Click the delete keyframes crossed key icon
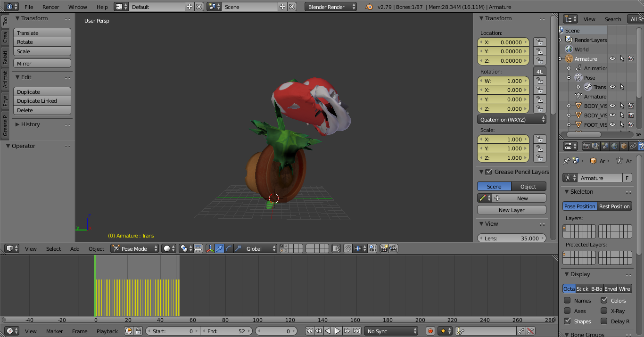 tap(530, 331)
